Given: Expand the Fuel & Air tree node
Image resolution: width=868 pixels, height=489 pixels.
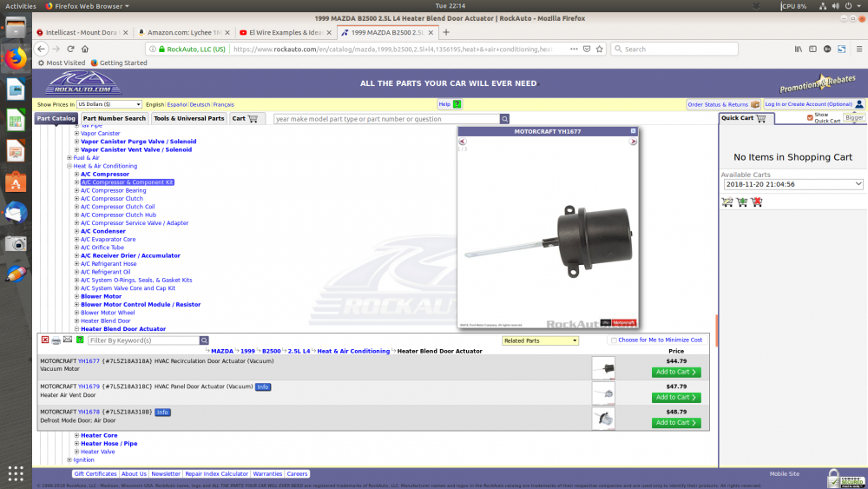Looking at the screenshot, I should click(x=69, y=158).
